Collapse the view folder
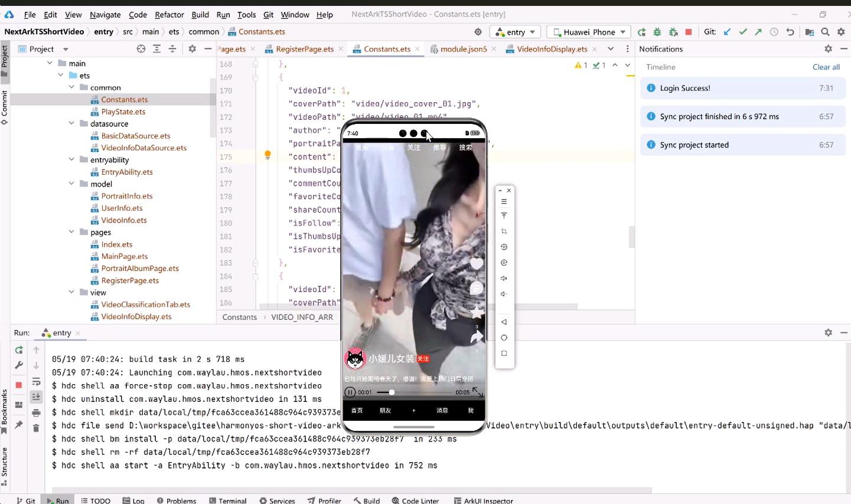The width and height of the screenshot is (851, 504). click(71, 292)
